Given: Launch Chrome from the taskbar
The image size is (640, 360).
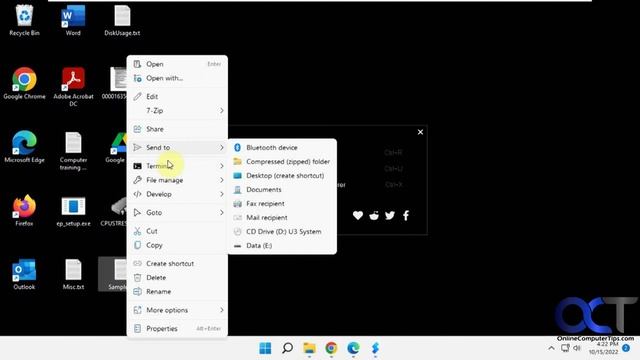Looking at the screenshot, I should point(331,348).
